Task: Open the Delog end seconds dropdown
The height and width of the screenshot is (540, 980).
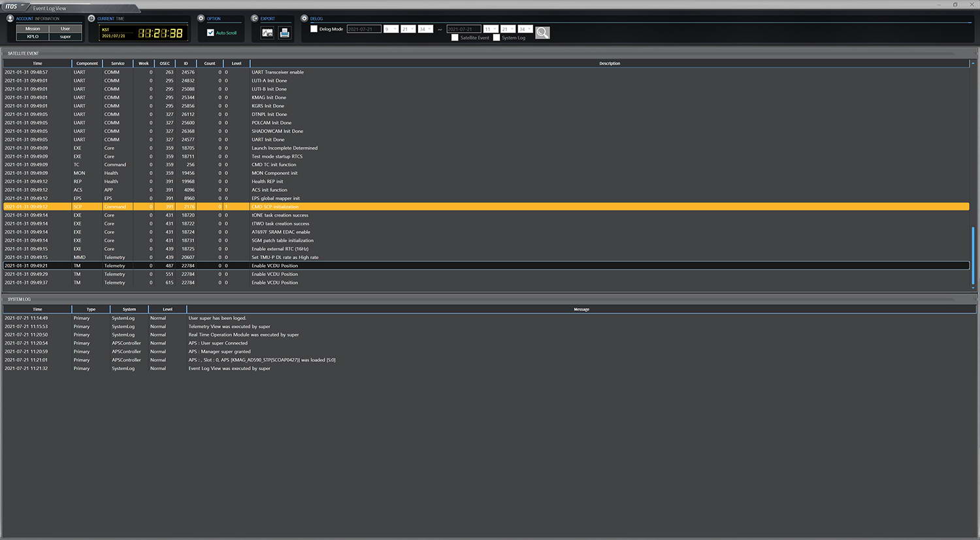Action: pyautogui.click(x=525, y=29)
